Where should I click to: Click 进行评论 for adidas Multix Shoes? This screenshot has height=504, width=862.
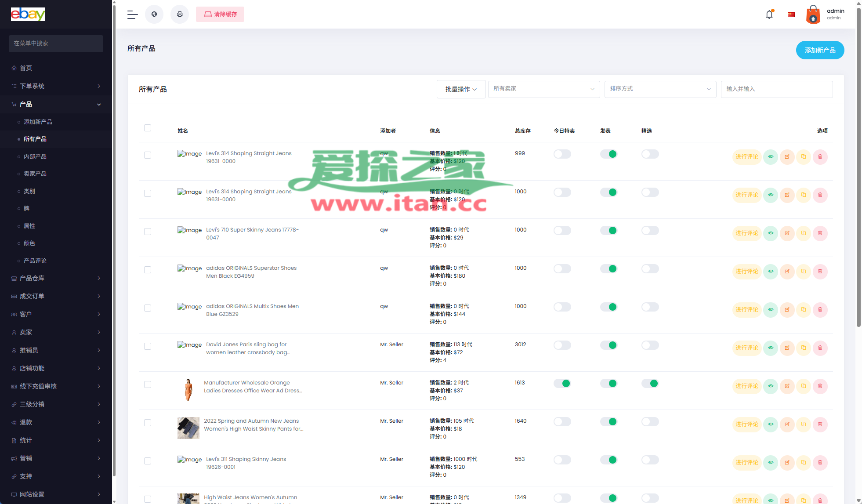(747, 310)
